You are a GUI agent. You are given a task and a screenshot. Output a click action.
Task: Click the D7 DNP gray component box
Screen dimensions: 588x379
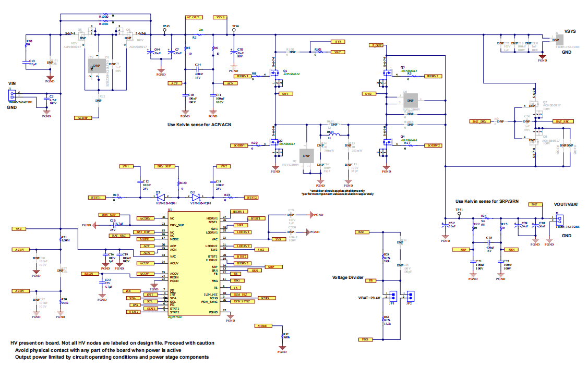306,156
